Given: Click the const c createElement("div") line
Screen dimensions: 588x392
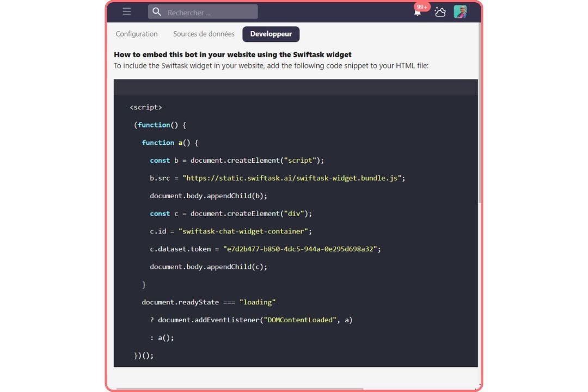Looking at the screenshot, I should [x=231, y=213].
